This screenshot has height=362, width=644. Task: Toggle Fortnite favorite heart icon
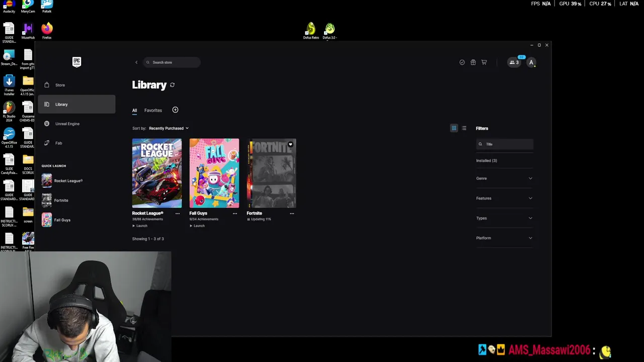click(x=290, y=144)
